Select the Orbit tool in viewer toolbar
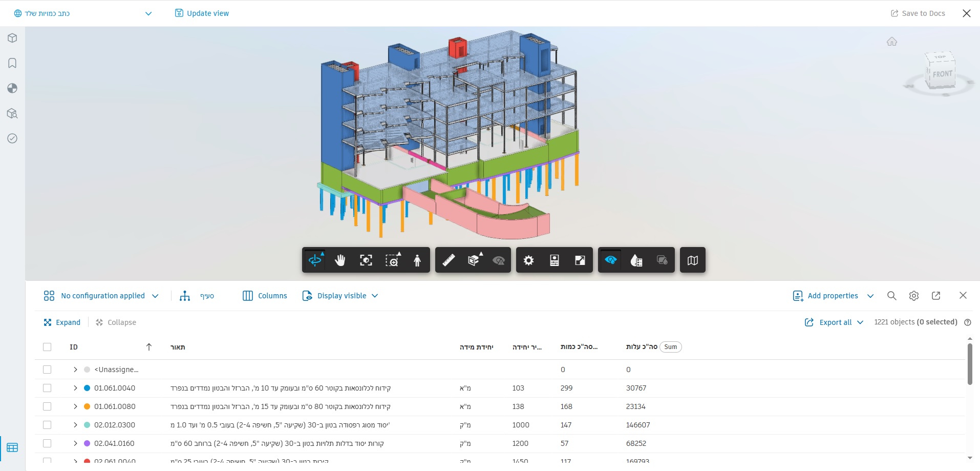 (x=315, y=260)
